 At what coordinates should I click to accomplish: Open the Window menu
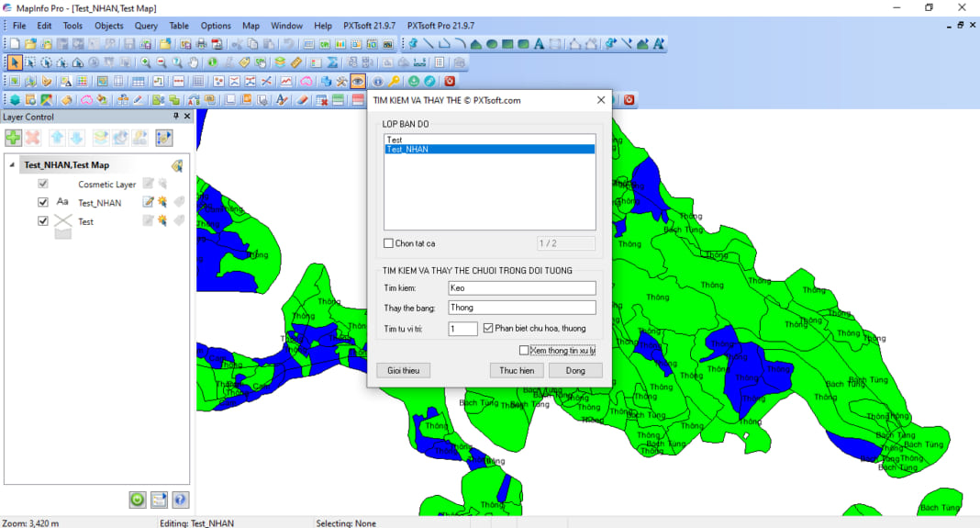pyautogui.click(x=287, y=26)
